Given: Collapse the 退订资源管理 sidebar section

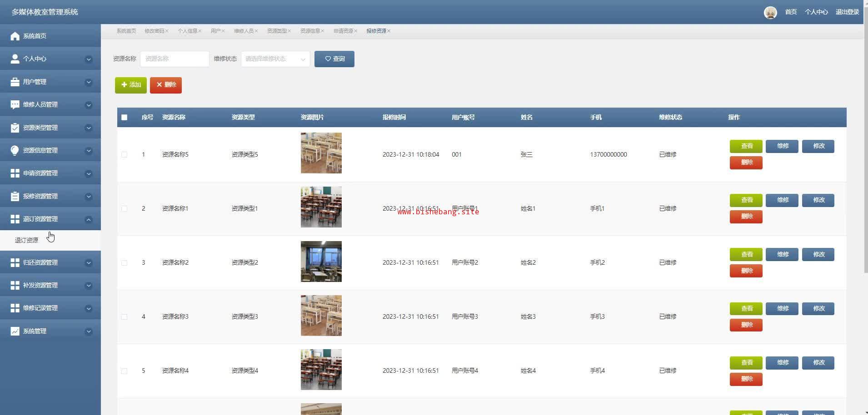Looking at the screenshot, I should 89,219.
